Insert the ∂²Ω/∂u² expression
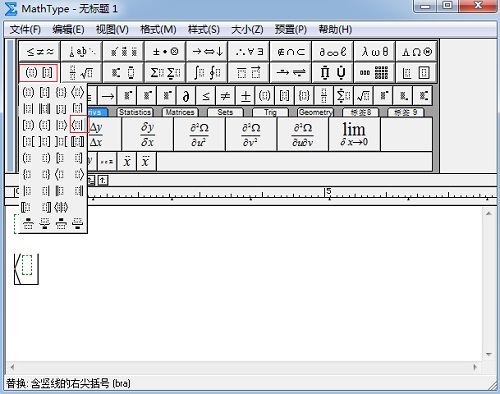 [x=199, y=134]
